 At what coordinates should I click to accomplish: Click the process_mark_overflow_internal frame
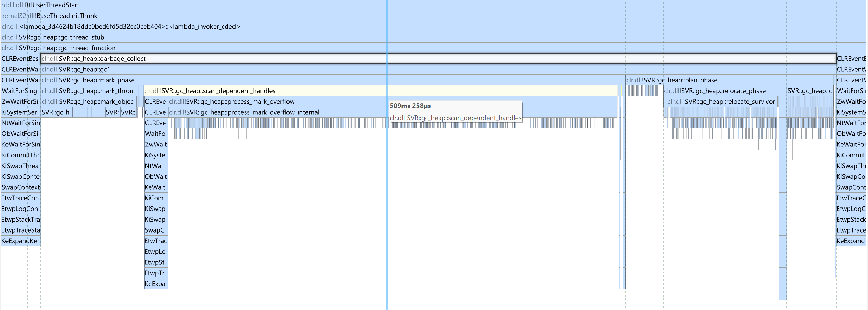click(269, 112)
